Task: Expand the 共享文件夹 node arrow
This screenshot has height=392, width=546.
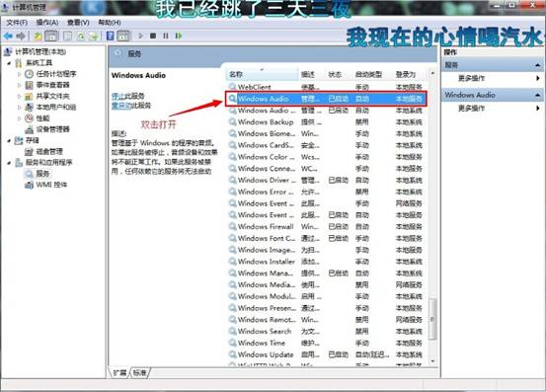Action: tap(19, 96)
